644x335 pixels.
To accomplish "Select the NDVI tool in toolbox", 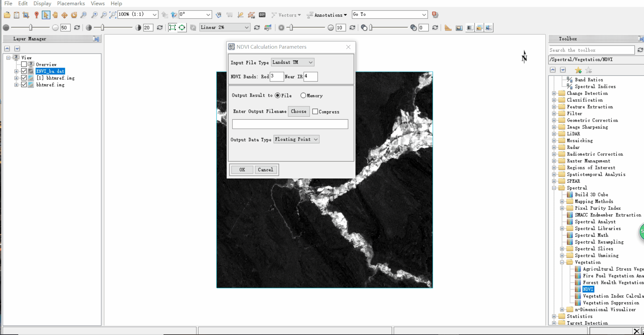I will (x=588, y=289).
